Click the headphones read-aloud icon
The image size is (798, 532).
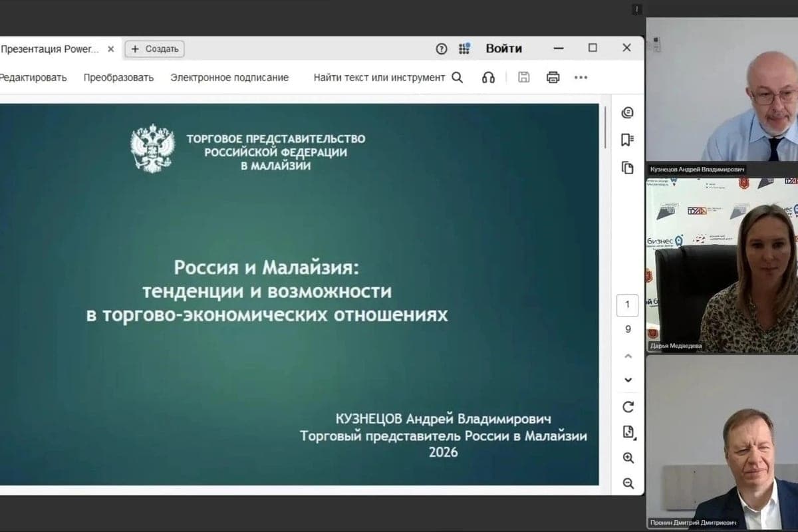(x=488, y=77)
